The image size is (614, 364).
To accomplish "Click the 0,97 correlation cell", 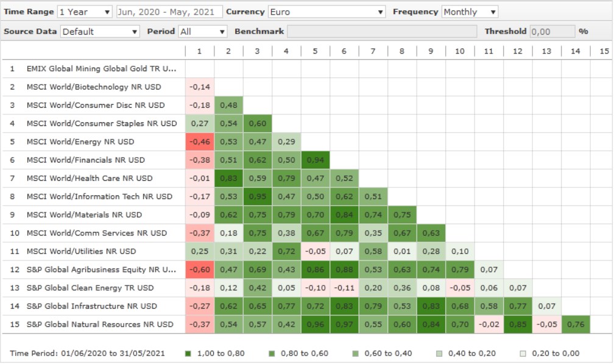I will pyautogui.click(x=344, y=324).
